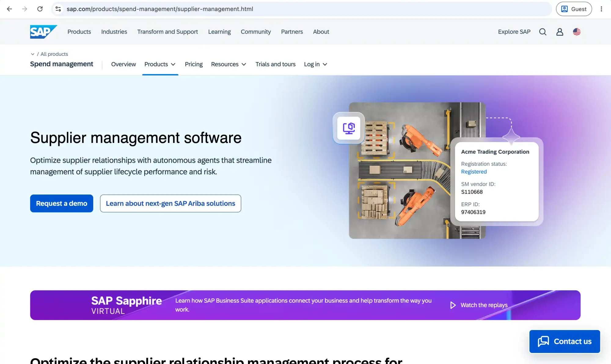
Task: Expand the breadcrumb chevron before All products
Action: coord(33,54)
